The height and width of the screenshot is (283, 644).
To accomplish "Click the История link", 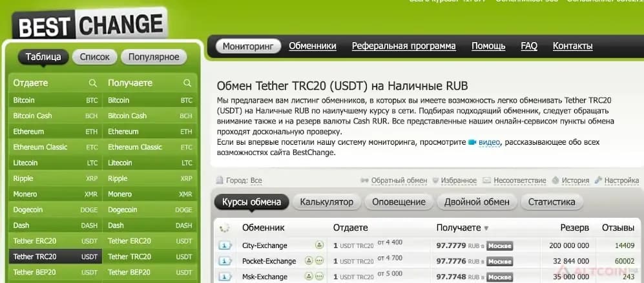I will (576, 180).
